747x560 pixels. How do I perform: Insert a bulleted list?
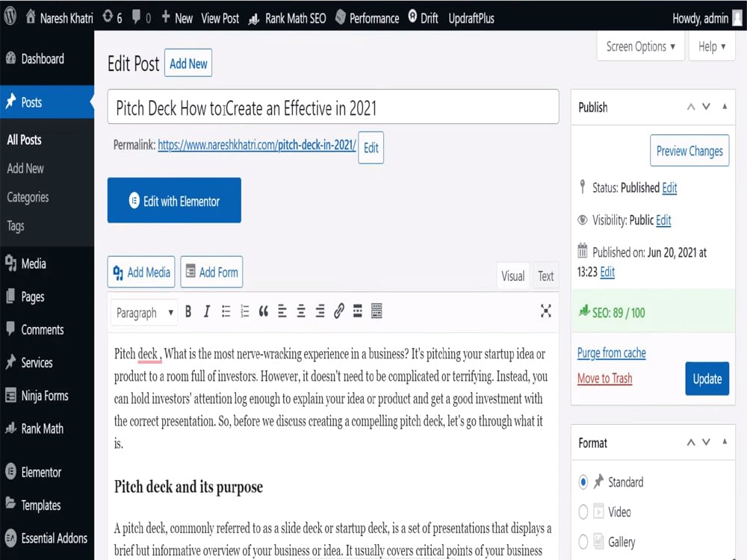pos(226,312)
